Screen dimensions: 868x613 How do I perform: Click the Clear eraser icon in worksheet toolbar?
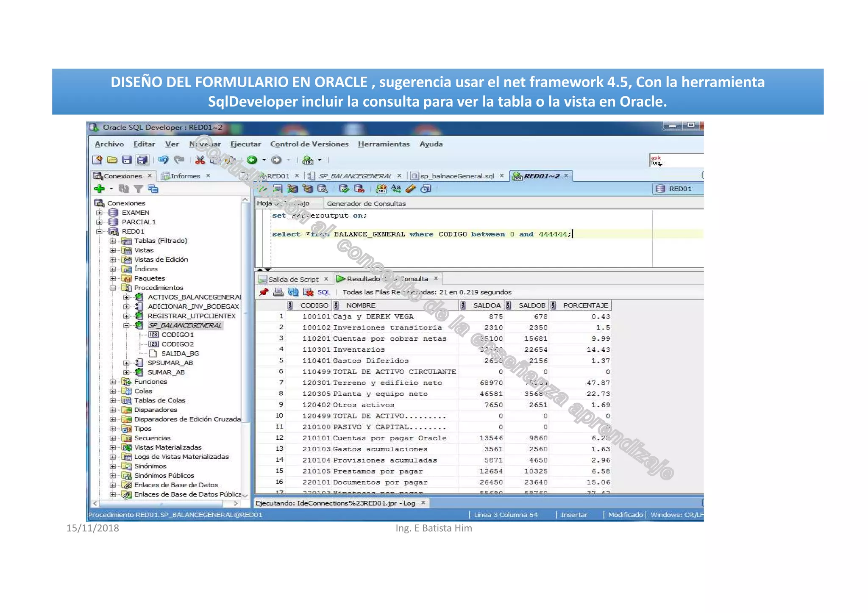click(x=411, y=189)
